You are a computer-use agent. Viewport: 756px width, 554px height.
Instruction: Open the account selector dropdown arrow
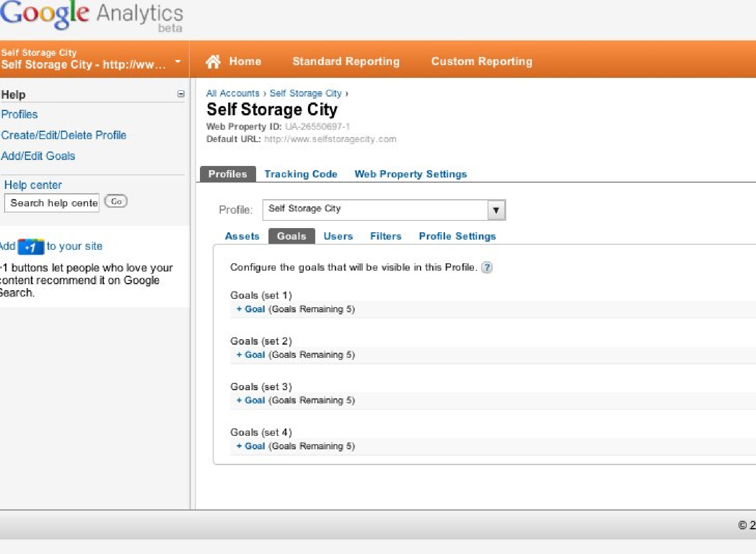pyautogui.click(x=178, y=62)
